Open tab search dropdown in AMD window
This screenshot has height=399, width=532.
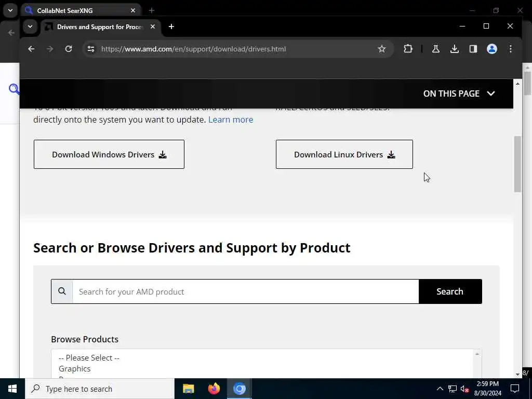click(x=30, y=26)
